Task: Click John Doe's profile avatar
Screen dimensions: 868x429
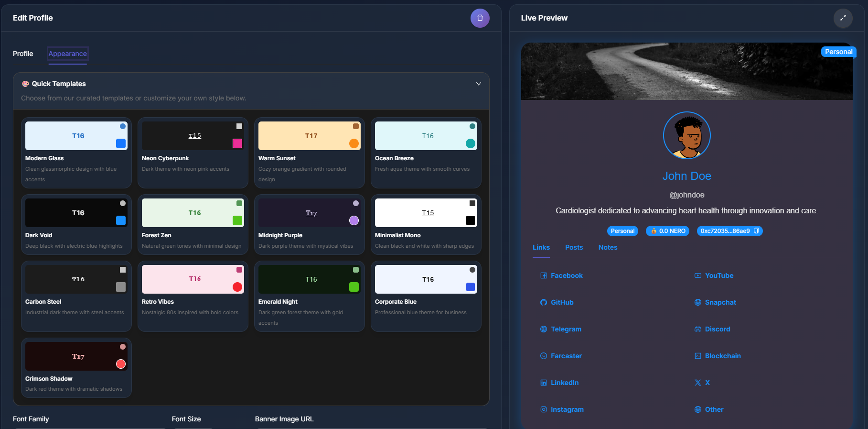Action: pyautogui.click(x=686, y=136)
